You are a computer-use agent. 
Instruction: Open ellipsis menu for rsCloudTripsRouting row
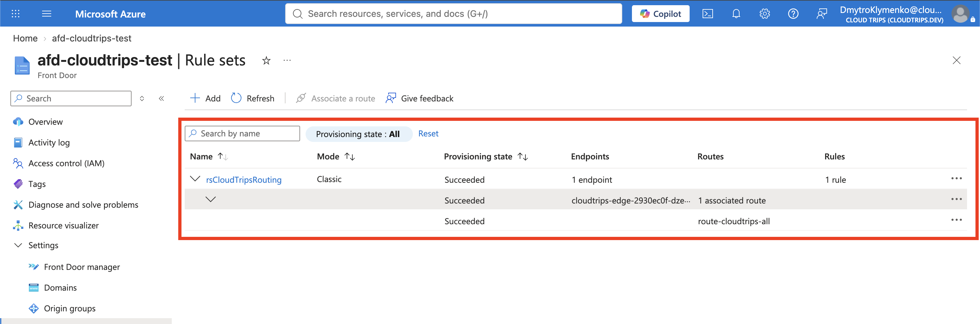956,178
